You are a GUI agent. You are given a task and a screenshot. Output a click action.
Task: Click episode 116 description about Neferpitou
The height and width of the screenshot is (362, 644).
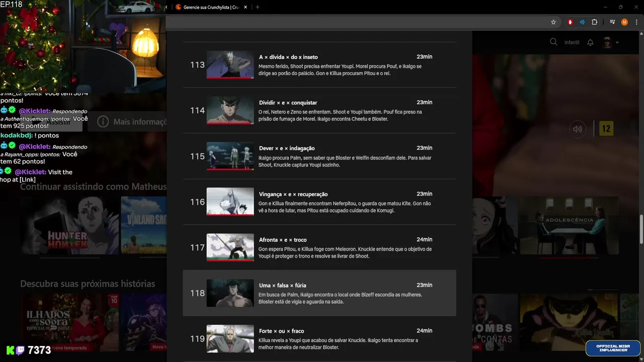point(345,207)
